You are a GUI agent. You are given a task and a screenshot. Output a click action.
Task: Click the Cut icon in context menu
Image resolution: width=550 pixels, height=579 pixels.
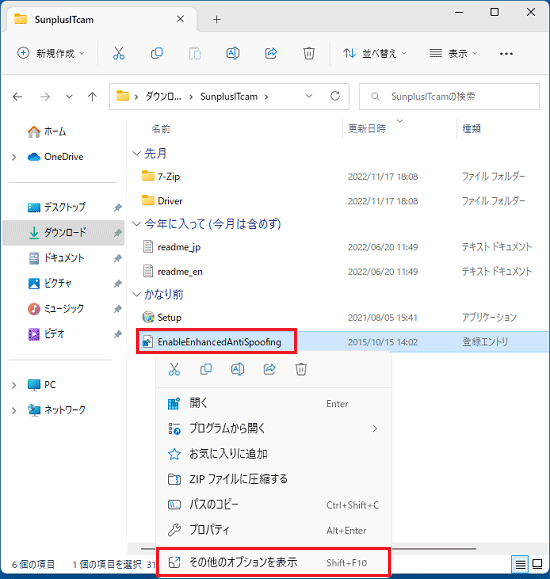[174, 369]
